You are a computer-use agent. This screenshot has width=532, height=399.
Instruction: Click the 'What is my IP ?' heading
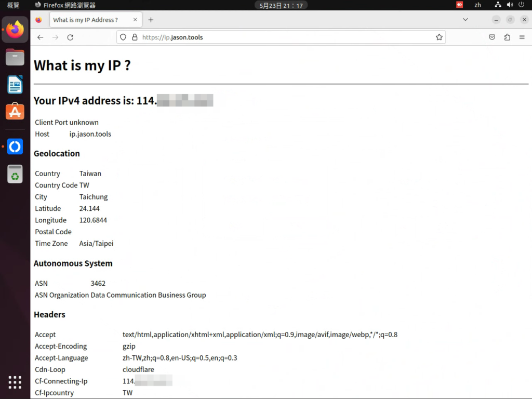82,65
